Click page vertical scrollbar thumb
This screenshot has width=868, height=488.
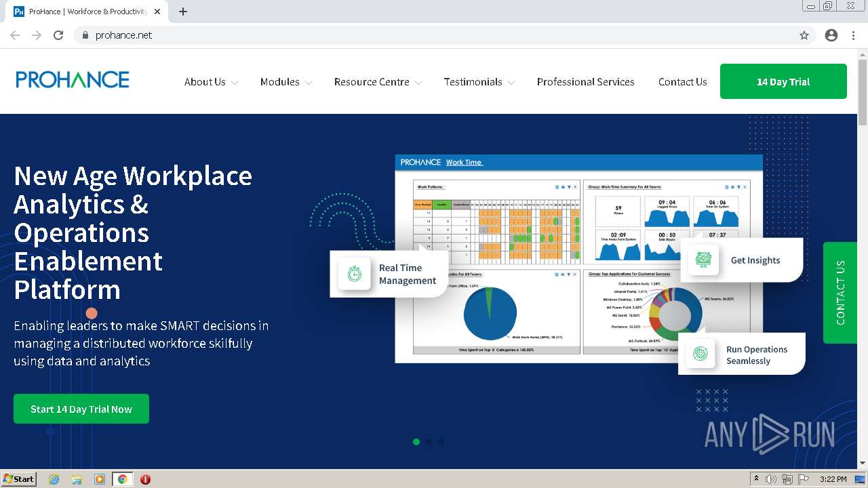tap(863, 91)
